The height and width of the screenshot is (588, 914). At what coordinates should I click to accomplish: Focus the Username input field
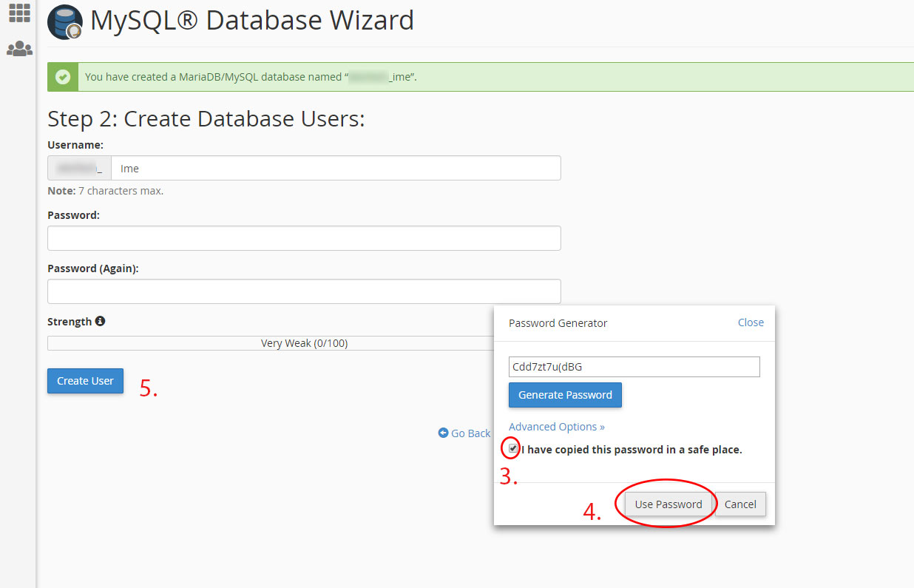click(335, 169)
